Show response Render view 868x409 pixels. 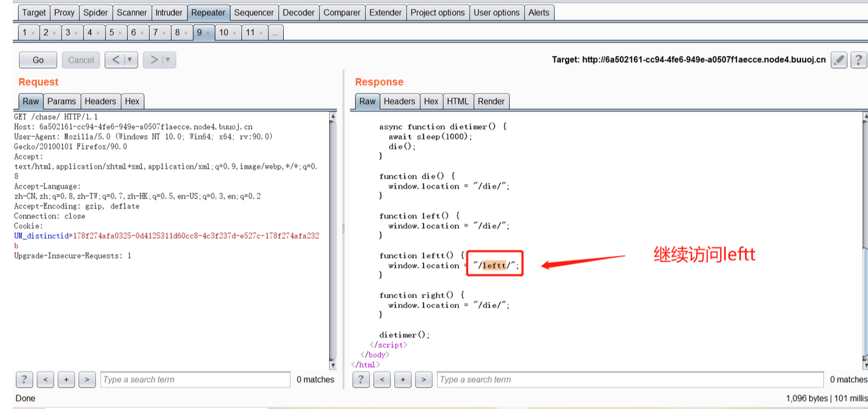coord(491,101)
